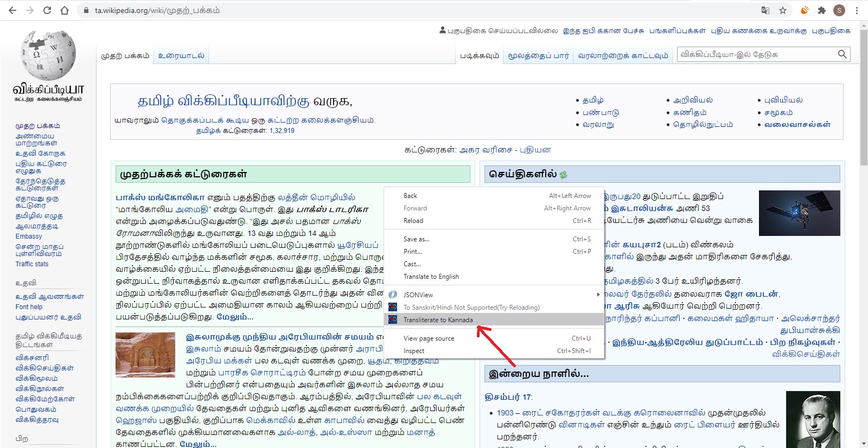868x448 pixels.
Task: Open உதவி கோருக sidebar link
Action: pos(40,153)
